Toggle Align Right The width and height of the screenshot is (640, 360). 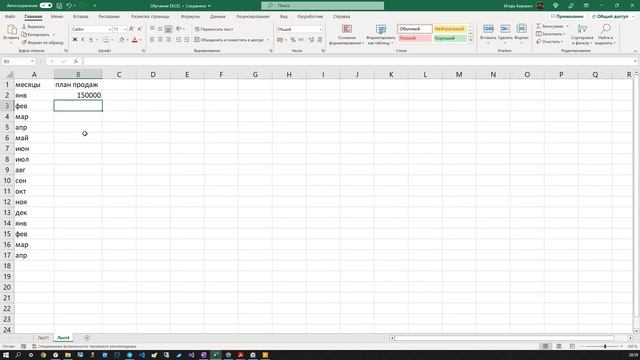(168, 40)
